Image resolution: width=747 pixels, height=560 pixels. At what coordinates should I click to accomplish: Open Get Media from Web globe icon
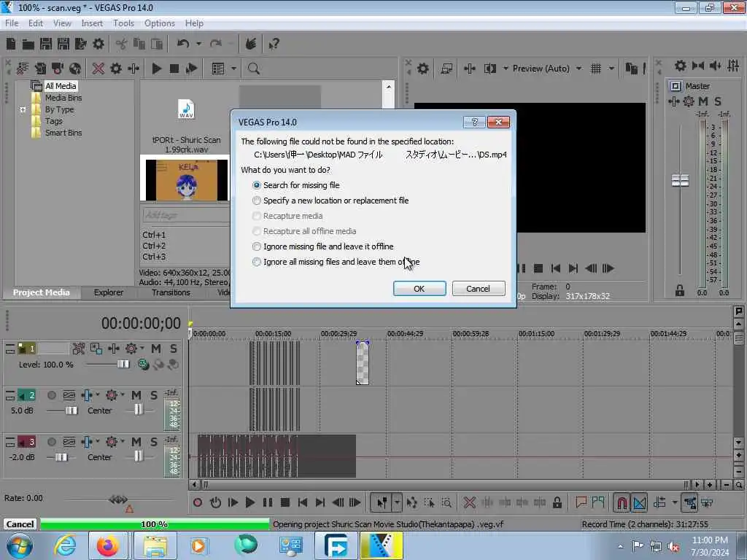[75, 69]
